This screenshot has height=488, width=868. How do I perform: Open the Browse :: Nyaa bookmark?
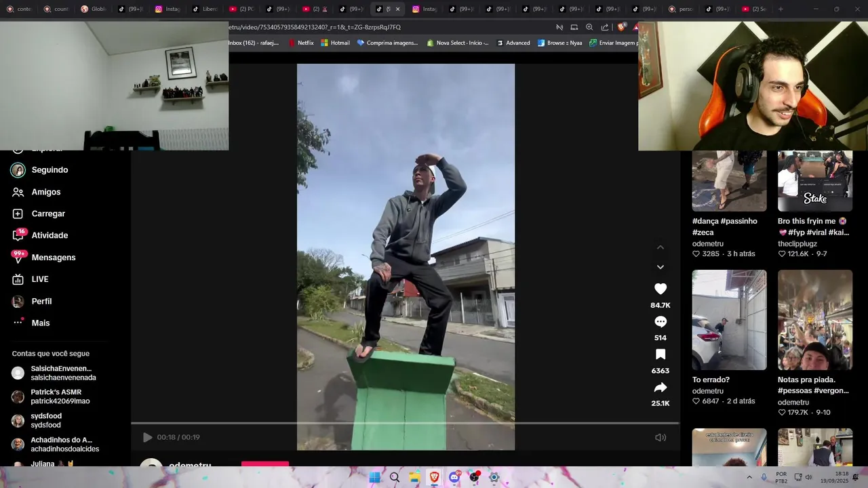pos(559,43)
